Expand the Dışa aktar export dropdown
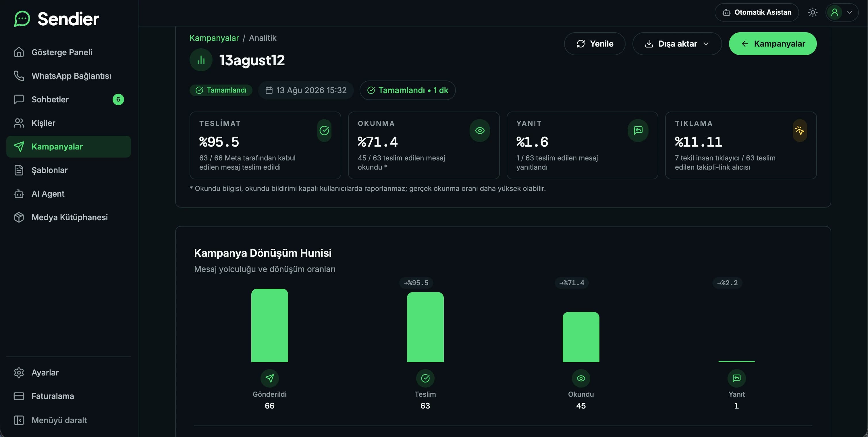Screen dimensions: 868x437 tap(677, 44)
